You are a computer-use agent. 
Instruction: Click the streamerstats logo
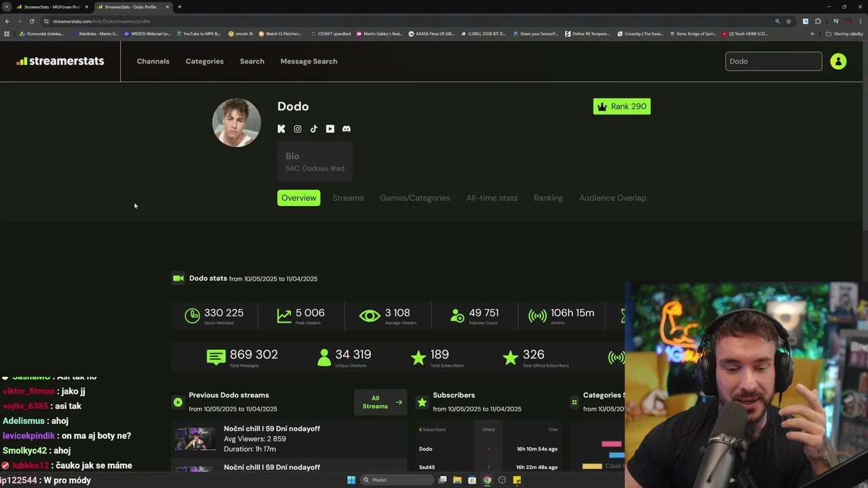point(60,61)
